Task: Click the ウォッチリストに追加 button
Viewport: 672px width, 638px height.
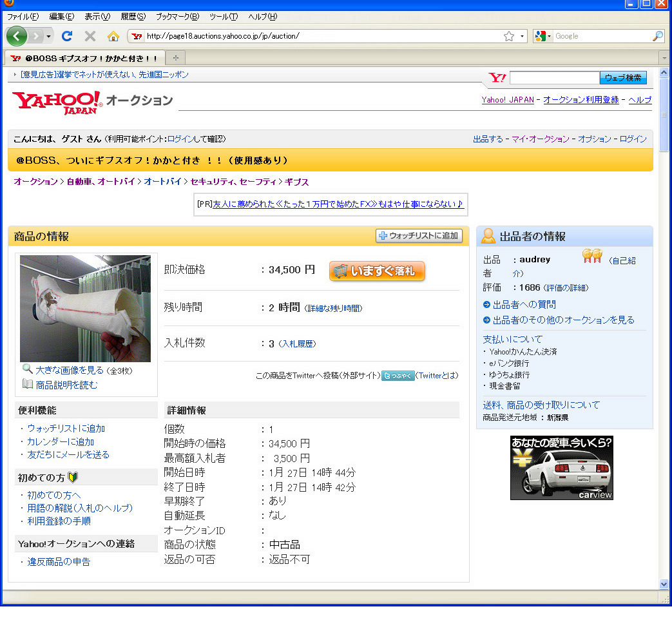Action: [x=419, y=235]
